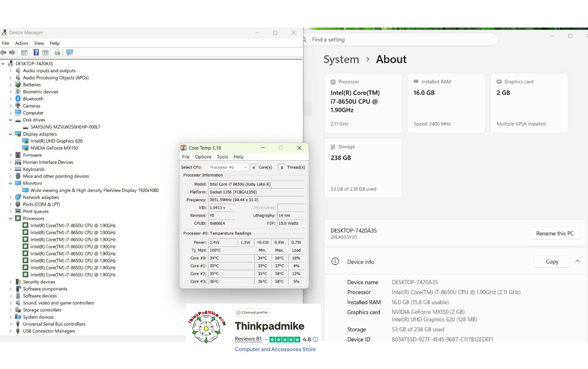Screen dimensions: 588x369
Task: Open the File menu in Device Manager
Action: tap(6, 43)
